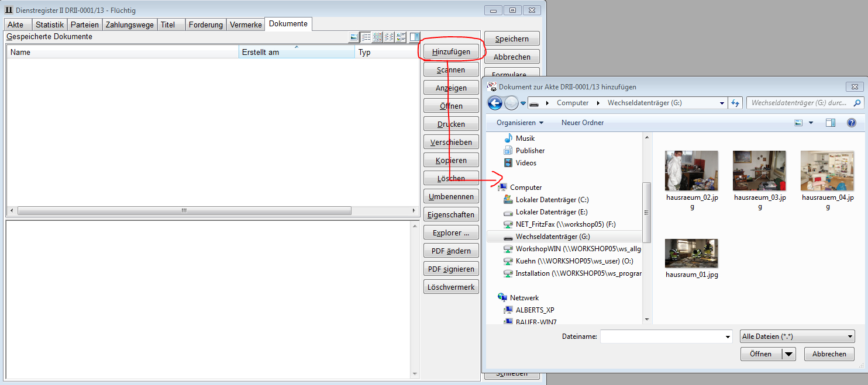Click the search magnifier icon
Screen dimensions: 868x385
tap(857, 103)
